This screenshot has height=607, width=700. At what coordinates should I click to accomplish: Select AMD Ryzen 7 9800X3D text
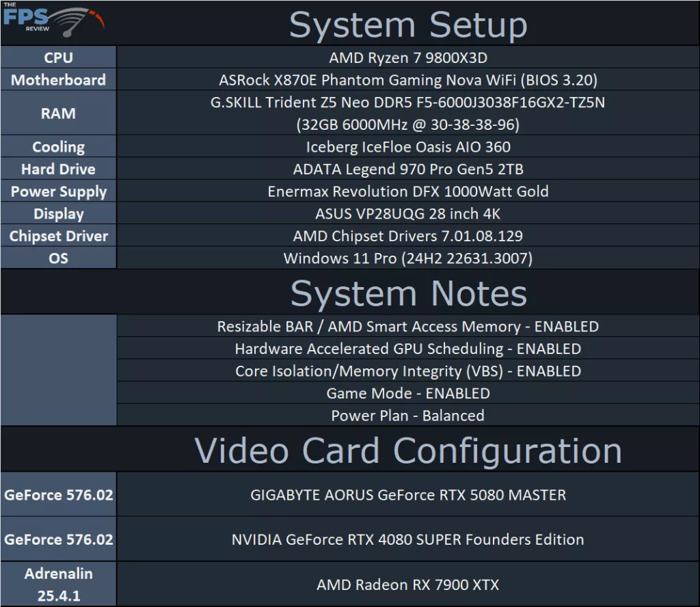(x=408, y=57)
